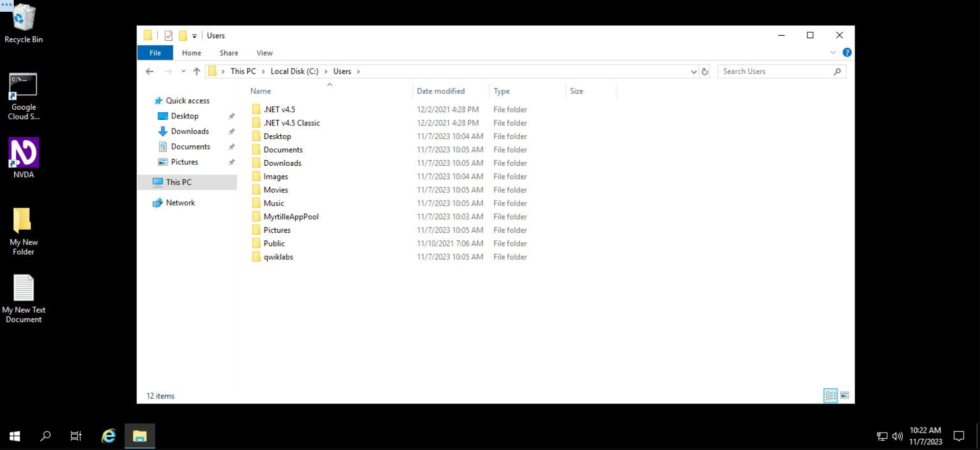
Task: Launch Internet Explorer from taskbar
Action: [108, 436]
